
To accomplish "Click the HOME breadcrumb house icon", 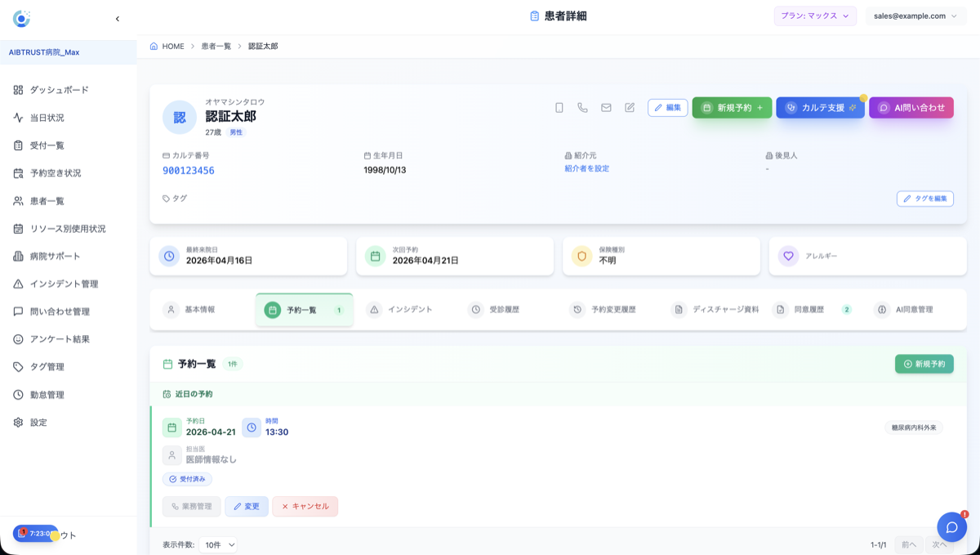I will click(x=154, y=47).
